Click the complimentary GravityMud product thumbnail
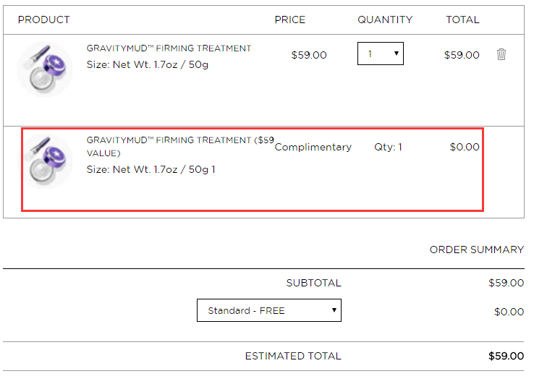The image size is (534, 392). tap(45, 161)
